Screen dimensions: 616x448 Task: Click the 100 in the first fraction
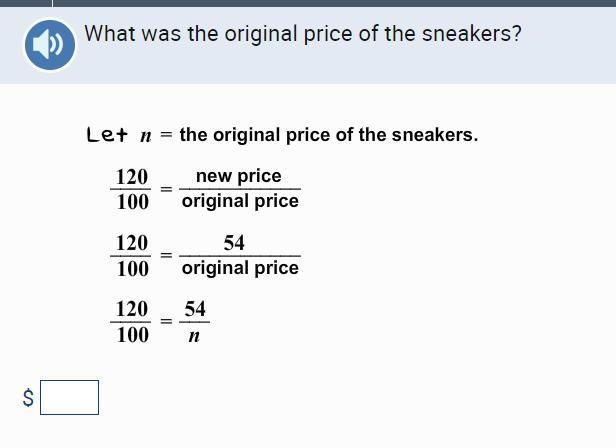(x=133, y=202)
